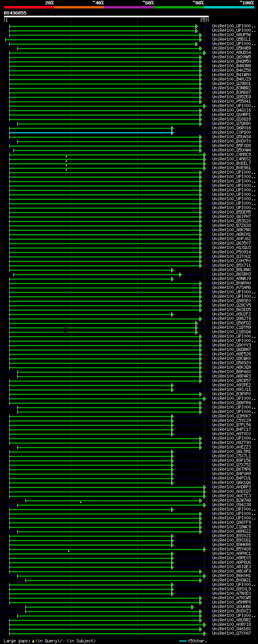Click the purple ~60% legend color bar
Viewport: 258px width, 644px height.
[x=129, y=7]
